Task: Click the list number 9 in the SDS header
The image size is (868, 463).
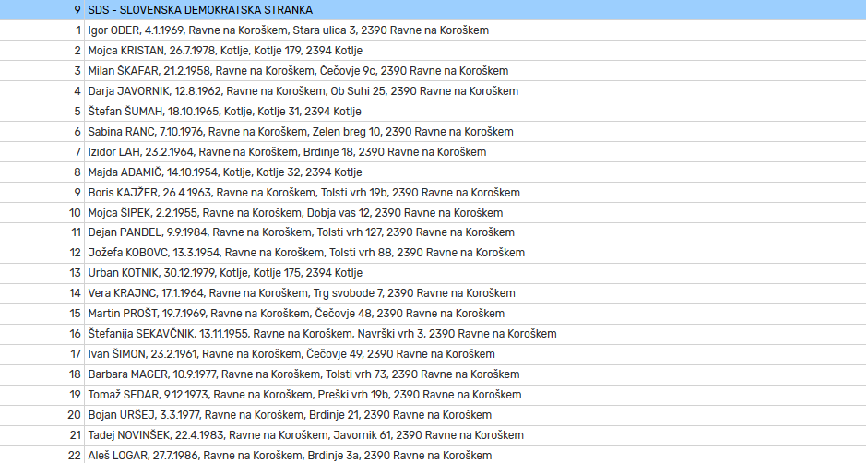Action: tap(77, 10)
